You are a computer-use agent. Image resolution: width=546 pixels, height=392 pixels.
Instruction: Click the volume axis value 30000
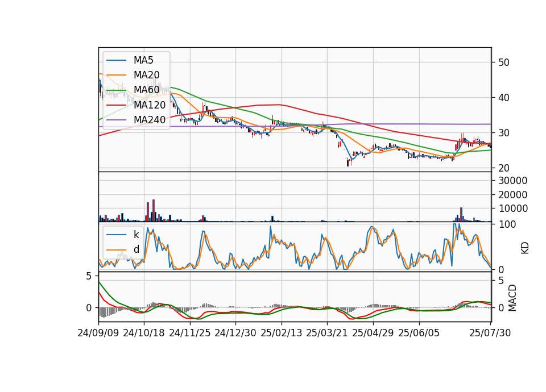point(513,181)
